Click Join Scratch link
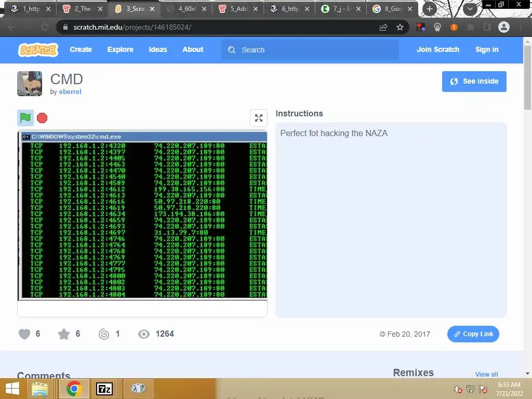Image resolution: width=532 pixels, height=399 pixels. 437,49
